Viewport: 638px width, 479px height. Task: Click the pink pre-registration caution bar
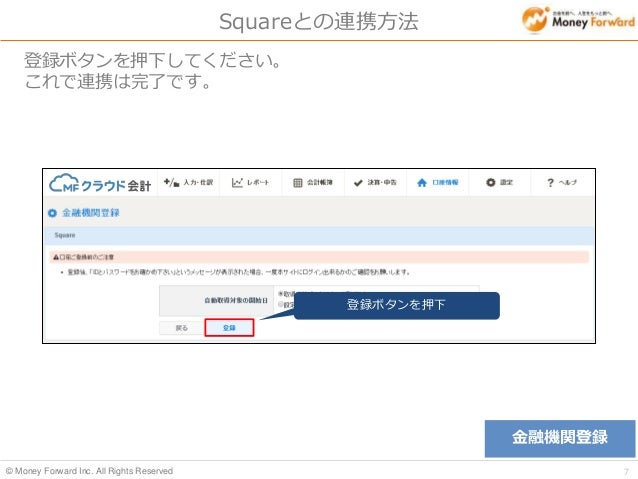click(319, 257)
